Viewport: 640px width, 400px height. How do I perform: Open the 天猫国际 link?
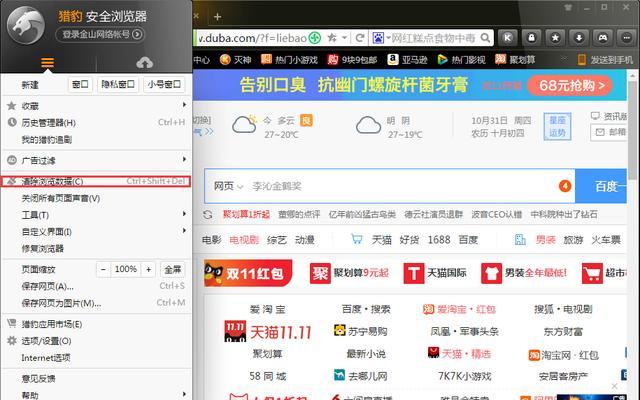pyautogui.click(x=435, y=273)
